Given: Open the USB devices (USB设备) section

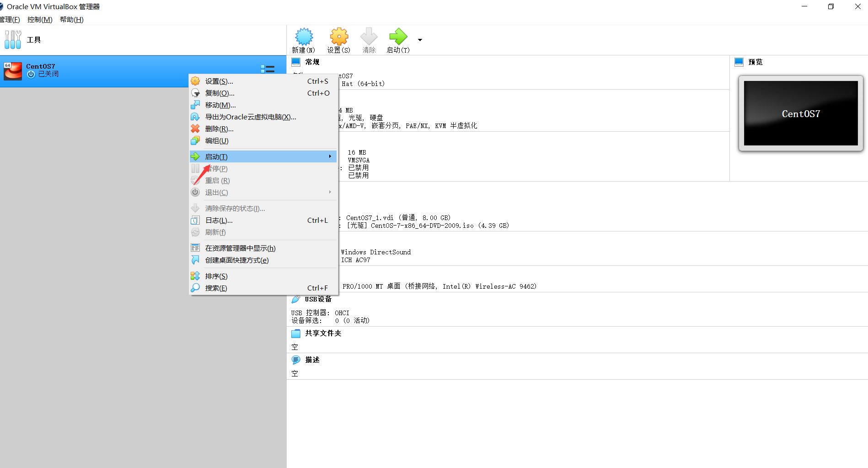Looking at the screenshot, I should pos(318,299).
